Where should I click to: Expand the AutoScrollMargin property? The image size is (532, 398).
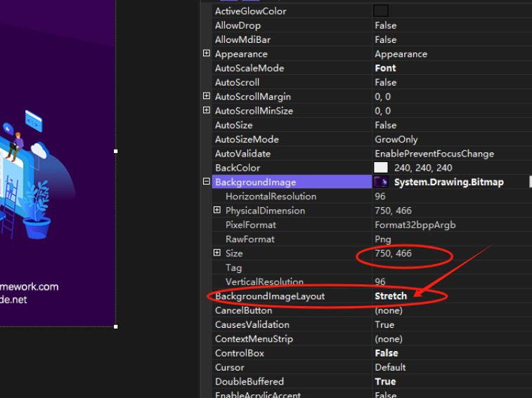(x=207, y=96)
